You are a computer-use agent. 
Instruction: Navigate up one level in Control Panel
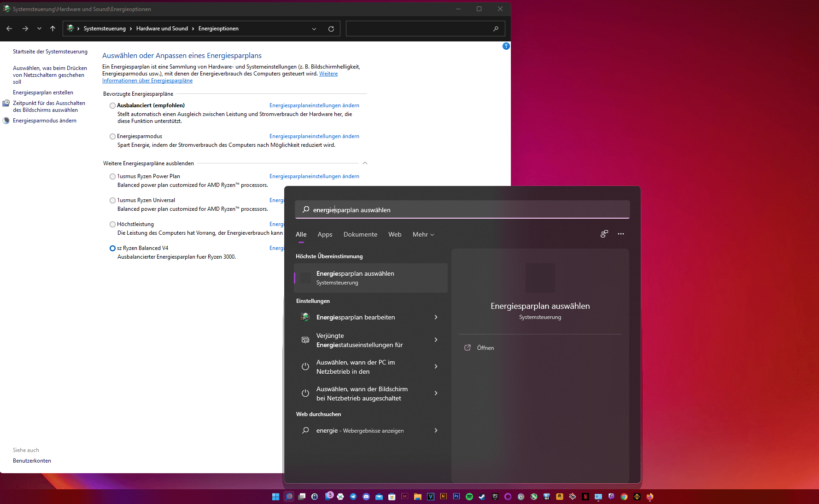tap(53, 29)
